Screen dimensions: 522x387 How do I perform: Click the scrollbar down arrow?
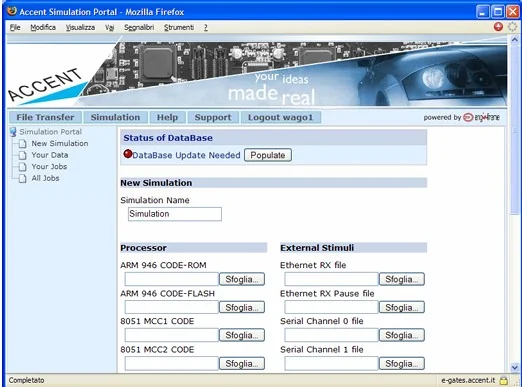(515, 367)
